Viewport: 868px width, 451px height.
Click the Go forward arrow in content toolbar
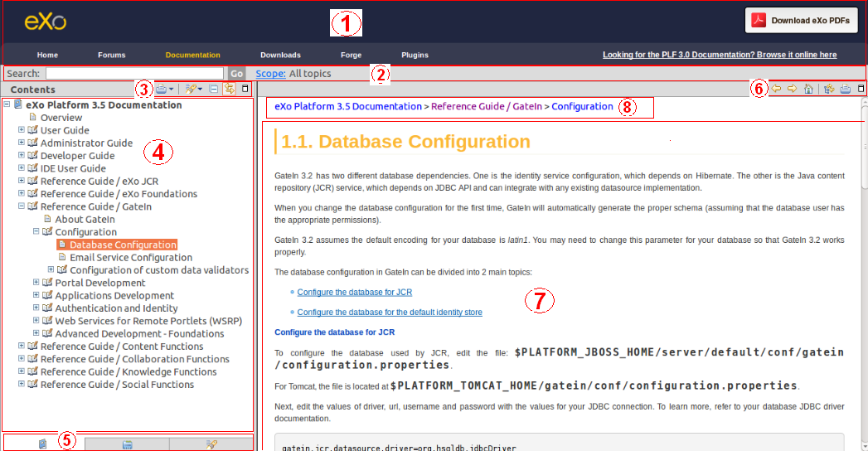[793, 89]
